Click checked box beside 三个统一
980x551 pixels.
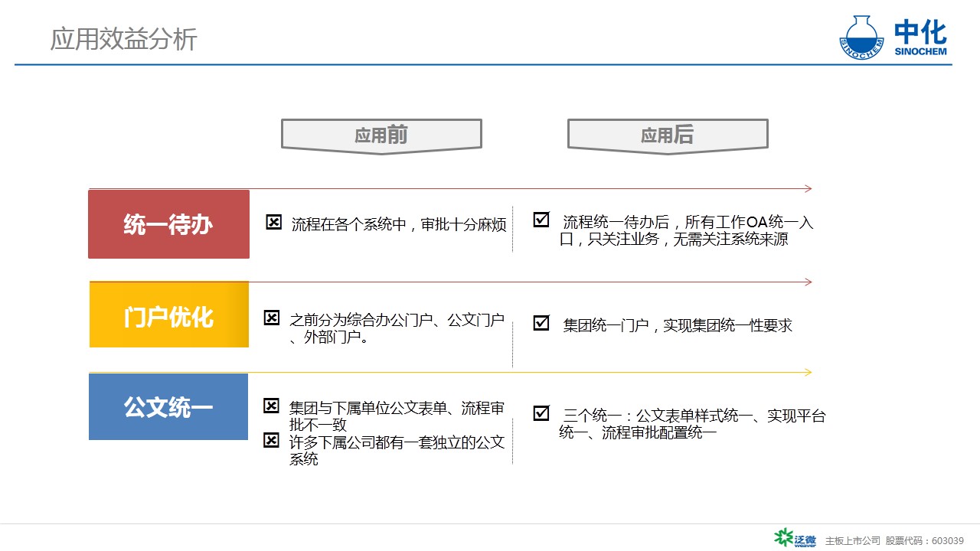click(x=541, y=413)
